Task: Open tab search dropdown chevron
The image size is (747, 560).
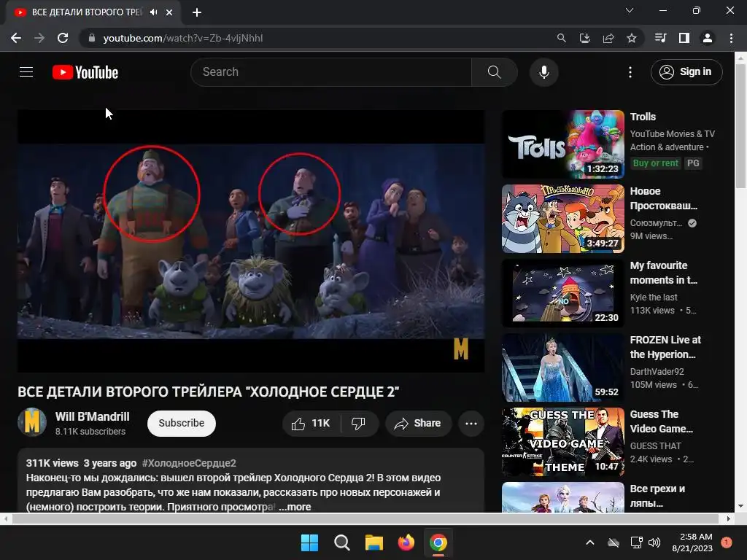Action: click(x=630, y=10)
